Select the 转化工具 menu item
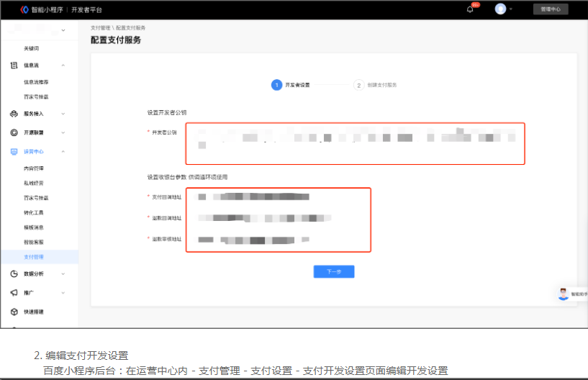 (x=33, y=213)
